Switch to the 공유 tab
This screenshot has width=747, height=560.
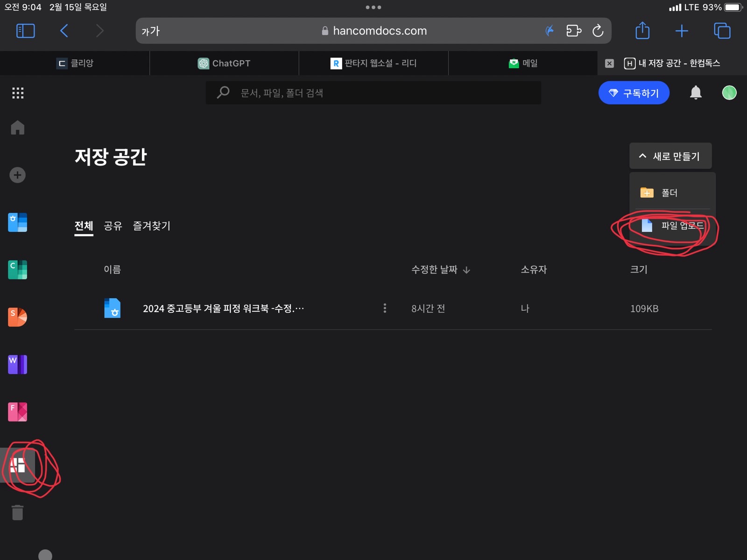point(113,226)
